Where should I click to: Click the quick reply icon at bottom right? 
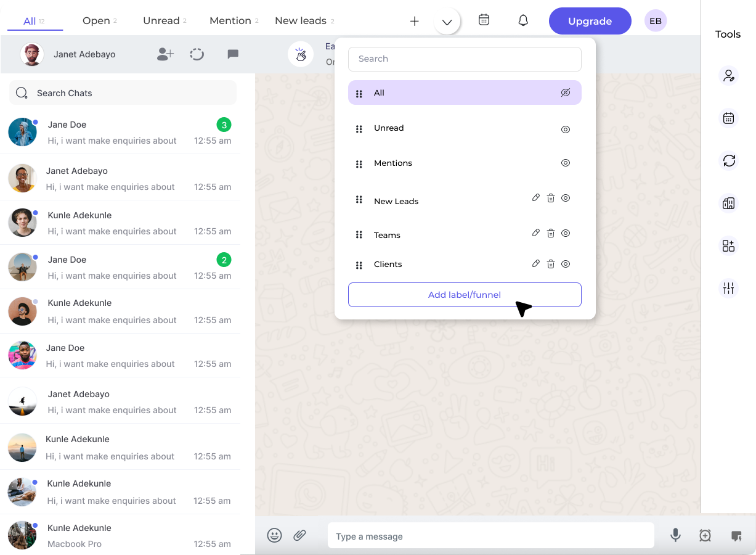point(736,536)
